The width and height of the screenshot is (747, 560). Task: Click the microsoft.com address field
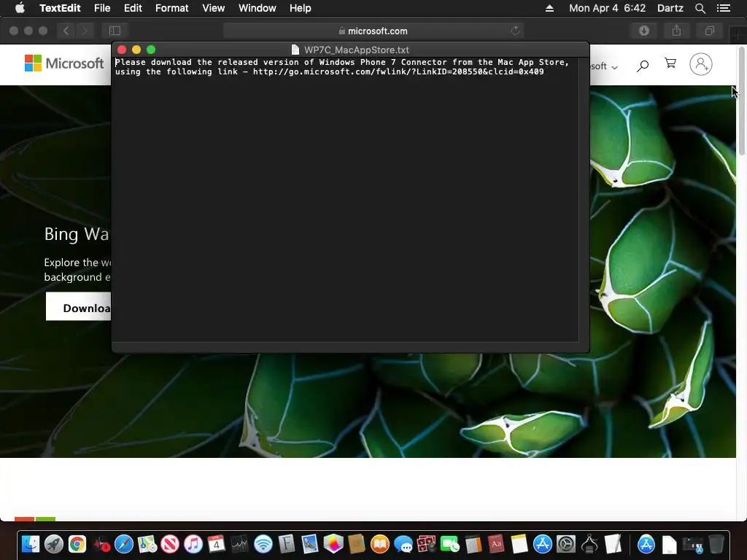click(x=373, y=31)
